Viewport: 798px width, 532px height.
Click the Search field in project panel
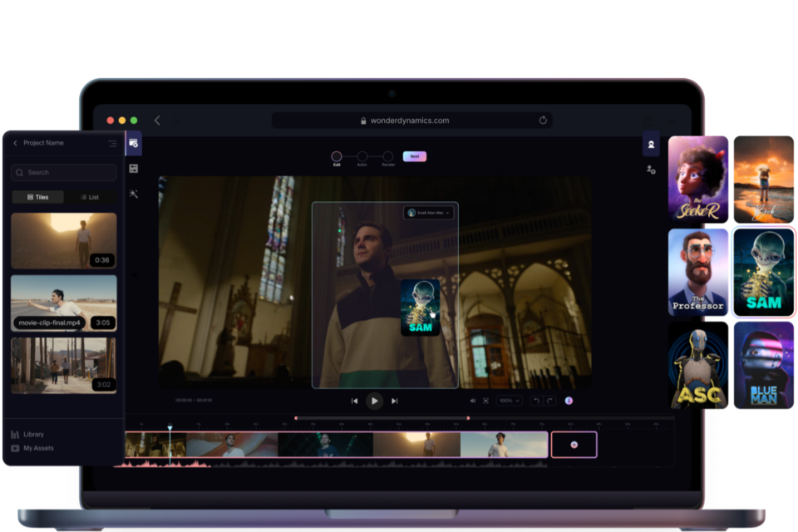coord(64,172)
